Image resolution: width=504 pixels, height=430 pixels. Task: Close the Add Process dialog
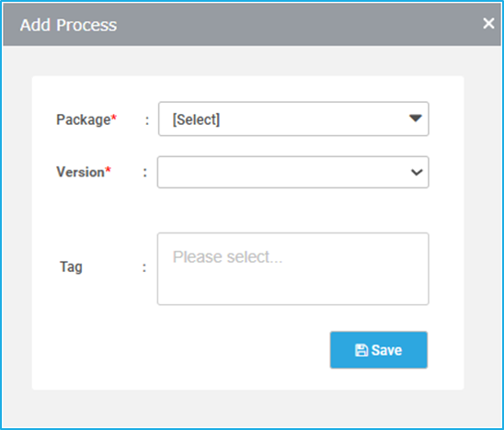[x=488, y=23]
